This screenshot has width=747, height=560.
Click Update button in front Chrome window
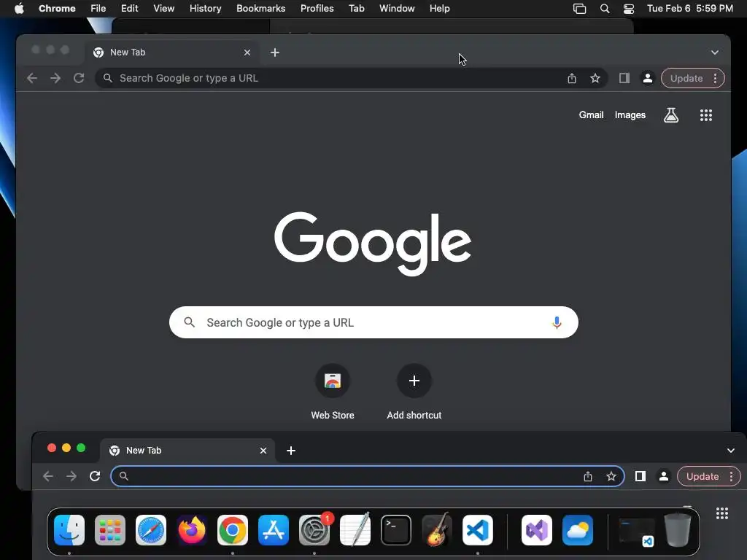coord(703,476)
